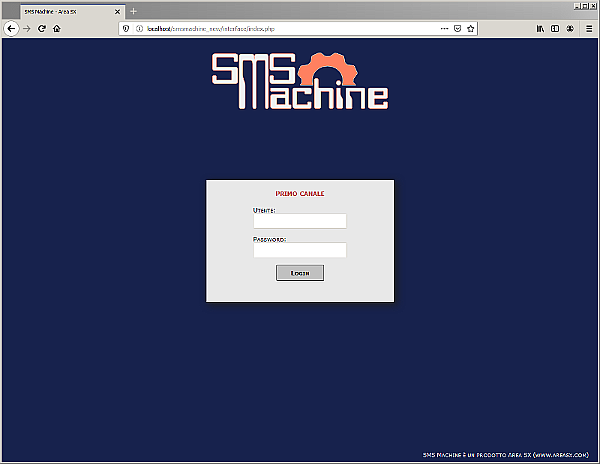Bookmark this page with the star
The width and height of the screenshot is (600, 464).
(x=471, y=29)
